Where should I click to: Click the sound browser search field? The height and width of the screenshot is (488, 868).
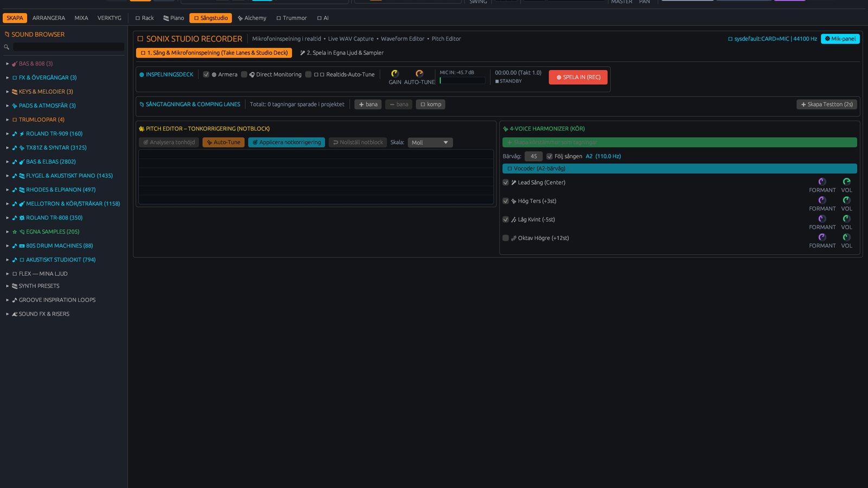click(x=68, y=47)
